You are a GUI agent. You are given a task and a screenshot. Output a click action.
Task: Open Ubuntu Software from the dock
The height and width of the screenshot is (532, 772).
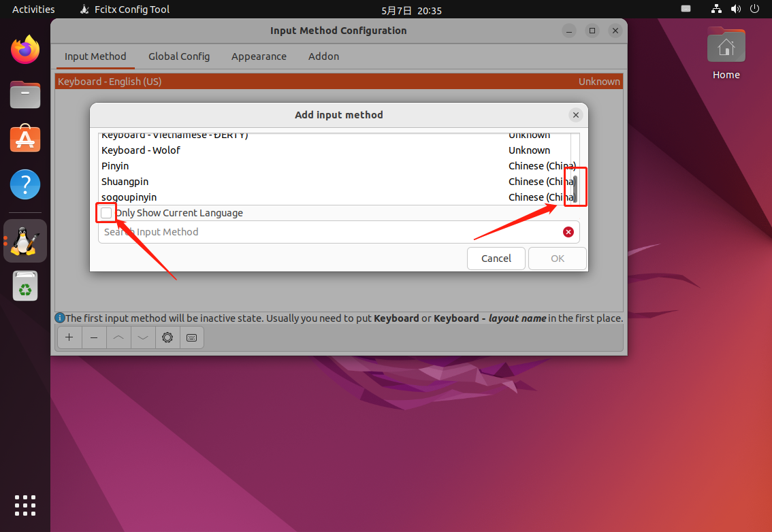25,139
